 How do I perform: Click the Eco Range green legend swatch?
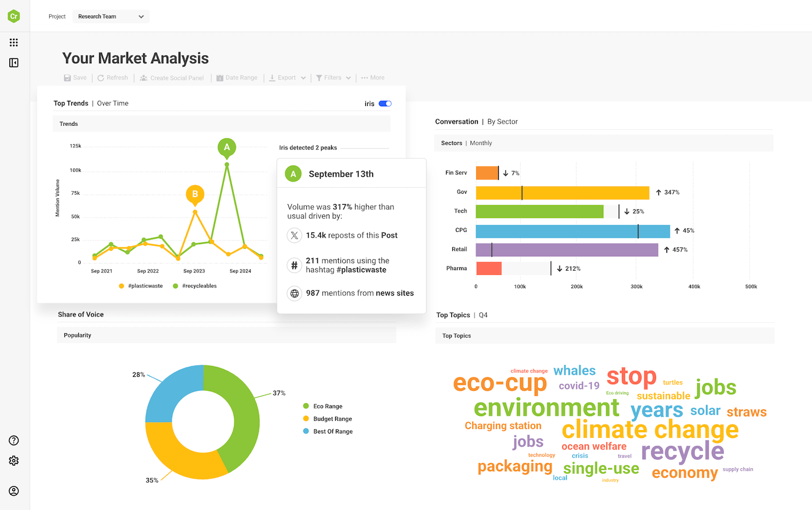pos(306,406)
